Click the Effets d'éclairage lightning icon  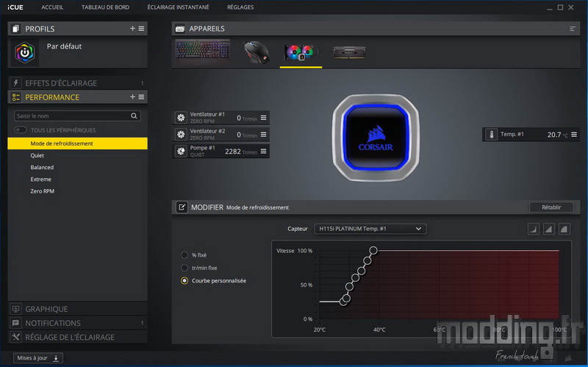click(x=15, y=83)
